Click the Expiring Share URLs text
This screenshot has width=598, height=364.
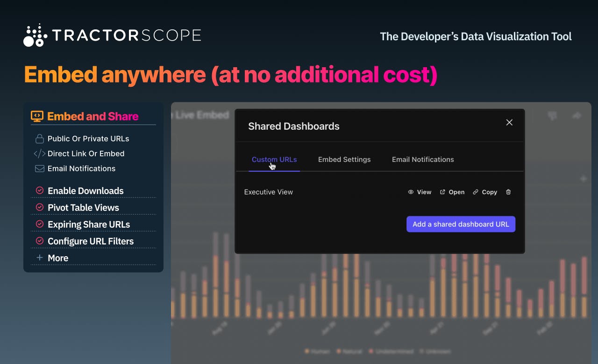point(89,224)
